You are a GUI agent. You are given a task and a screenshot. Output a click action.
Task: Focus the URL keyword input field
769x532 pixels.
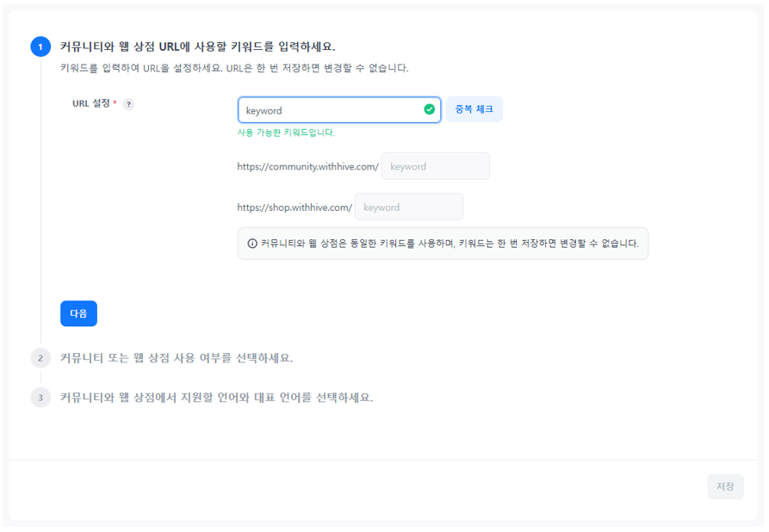[332, 110]
